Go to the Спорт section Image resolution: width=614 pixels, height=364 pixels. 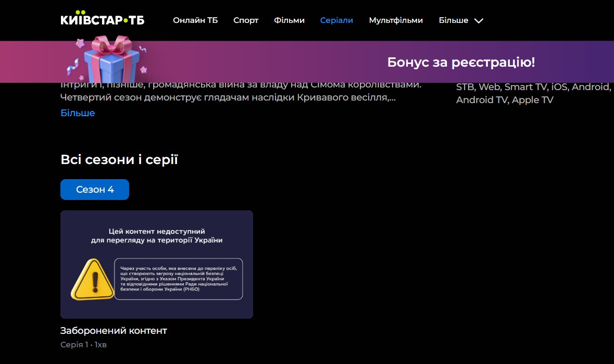pos(246,20)
